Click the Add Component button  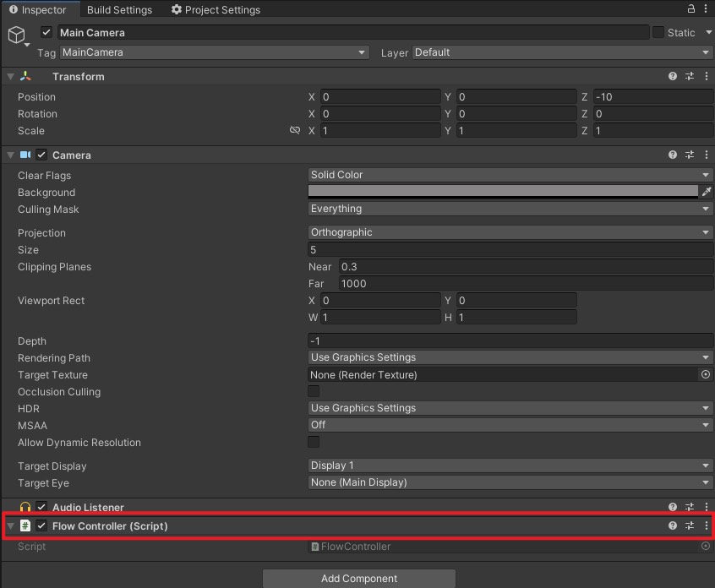point(358,579)
